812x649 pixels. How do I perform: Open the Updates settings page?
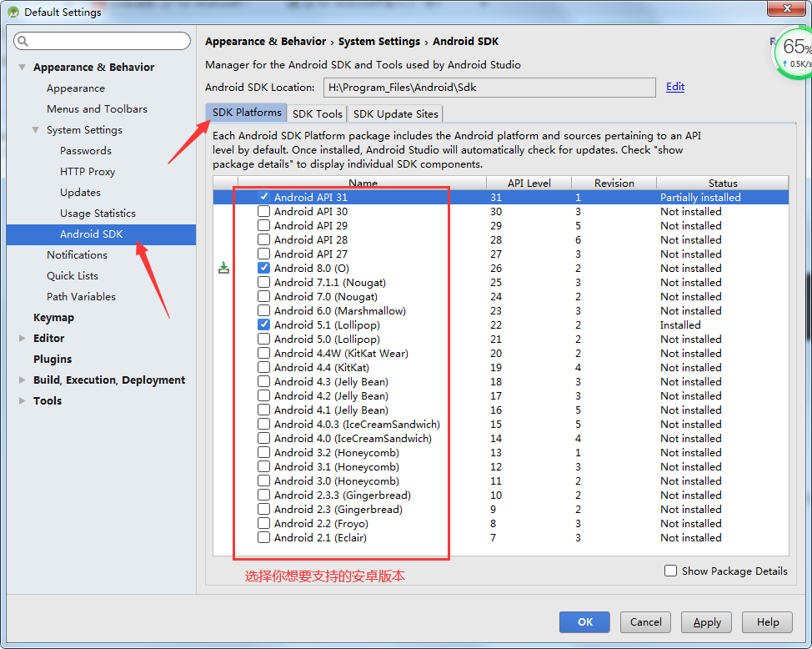[80, 193]
